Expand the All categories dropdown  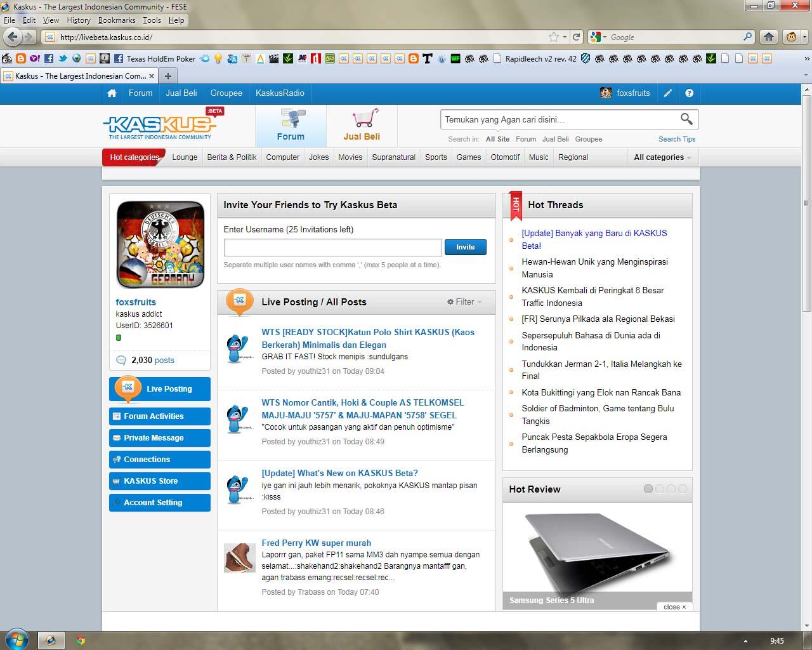coord(662,157)
